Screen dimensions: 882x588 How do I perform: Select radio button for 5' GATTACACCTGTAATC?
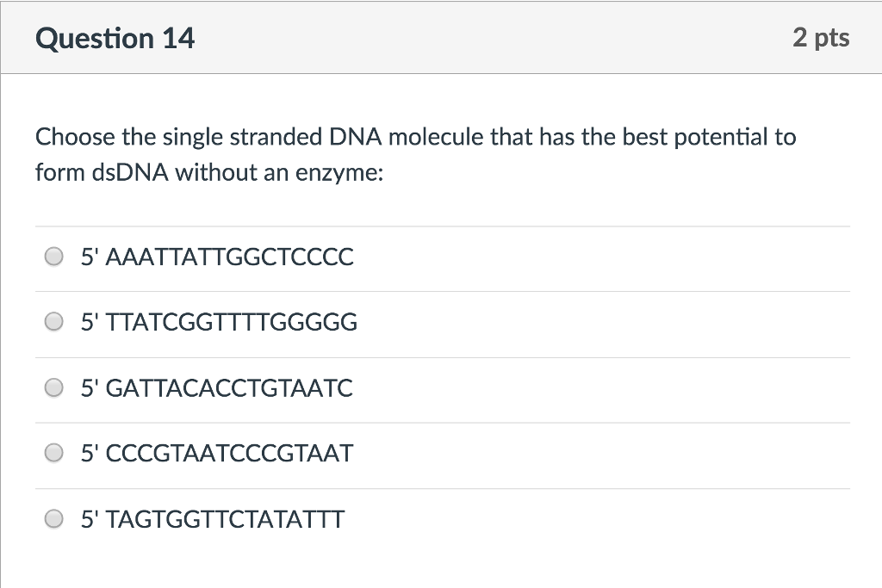point(53,387)
